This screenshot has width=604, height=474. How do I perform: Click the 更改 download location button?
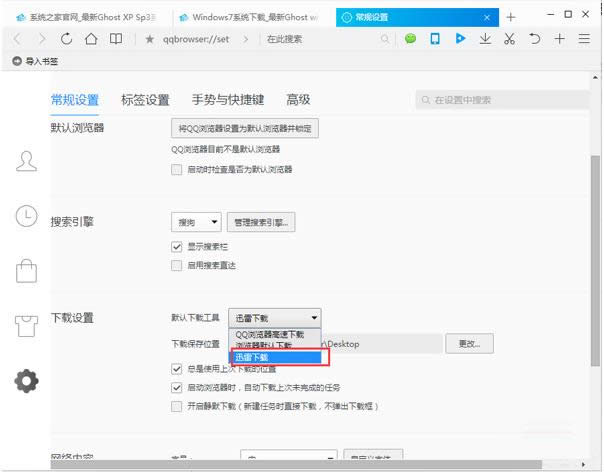[469, 343]
